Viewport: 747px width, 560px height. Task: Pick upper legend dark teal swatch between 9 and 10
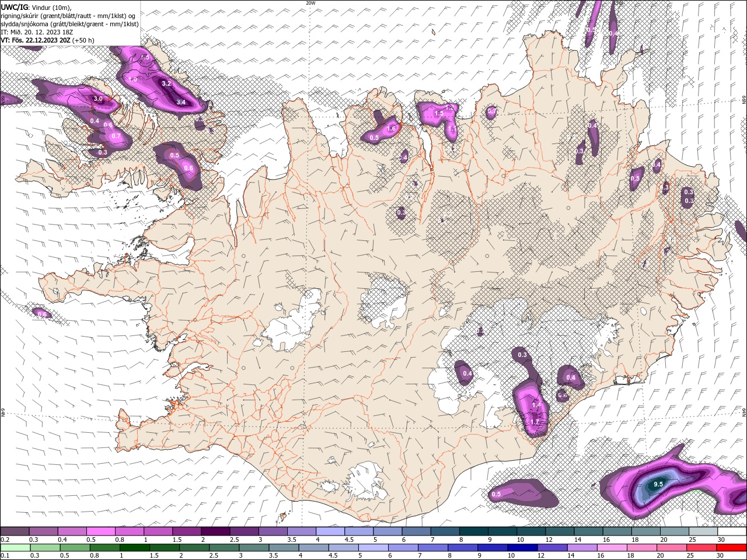tap(502, 531)
